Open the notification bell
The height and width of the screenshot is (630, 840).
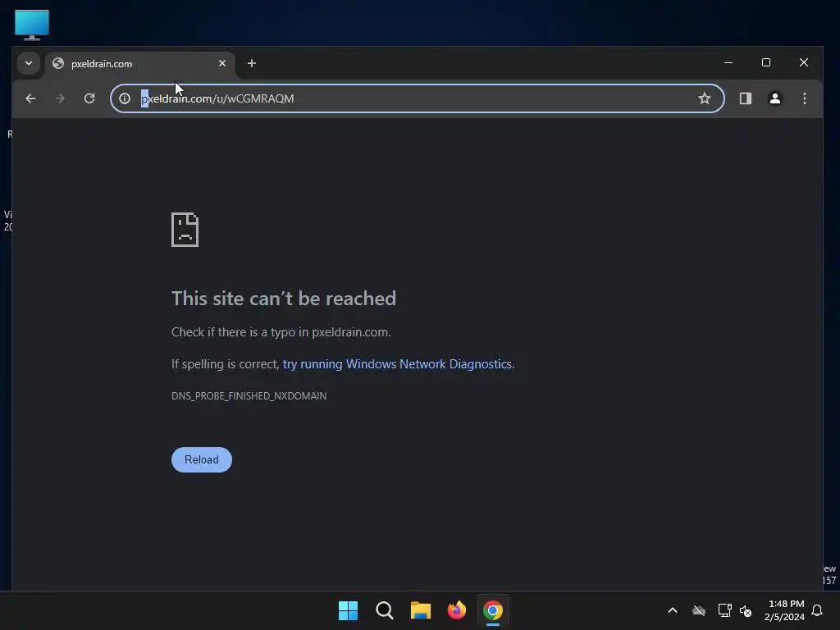817,610
